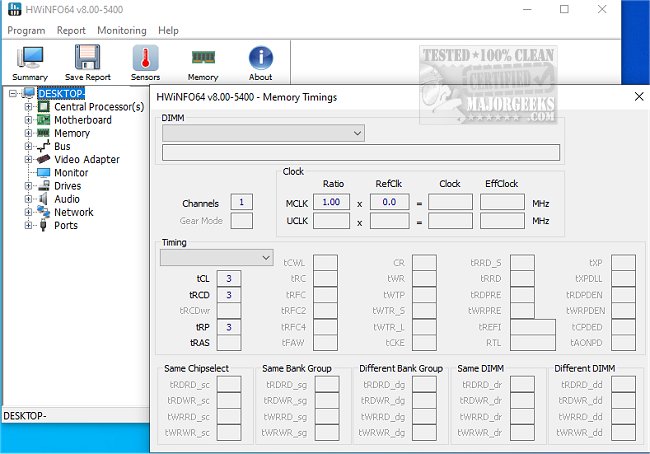Expand the Central Processor(s) node
Screen dimensions: 650x454
(29, 107)
